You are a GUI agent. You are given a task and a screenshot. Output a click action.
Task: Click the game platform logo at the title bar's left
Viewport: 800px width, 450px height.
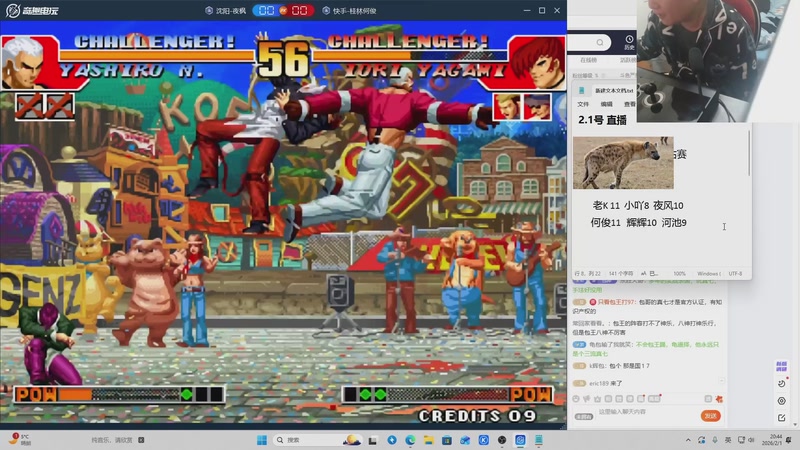click(x=32, y=11)
